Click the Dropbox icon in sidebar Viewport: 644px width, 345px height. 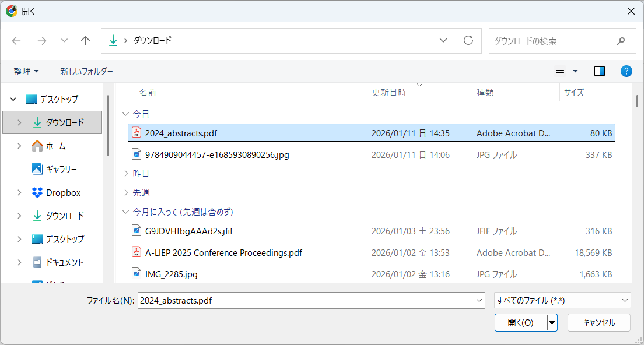click(37, 192)
